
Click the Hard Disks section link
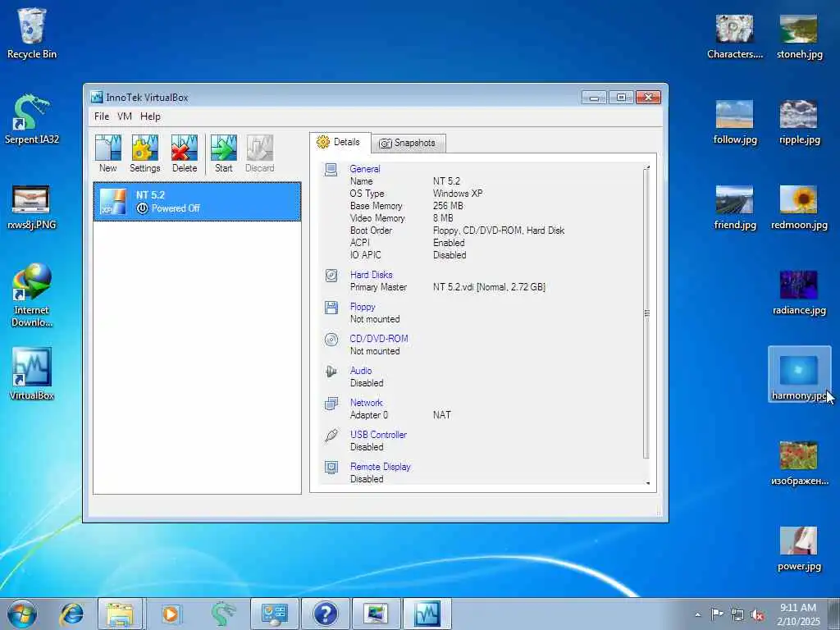[x=372, y=274]
